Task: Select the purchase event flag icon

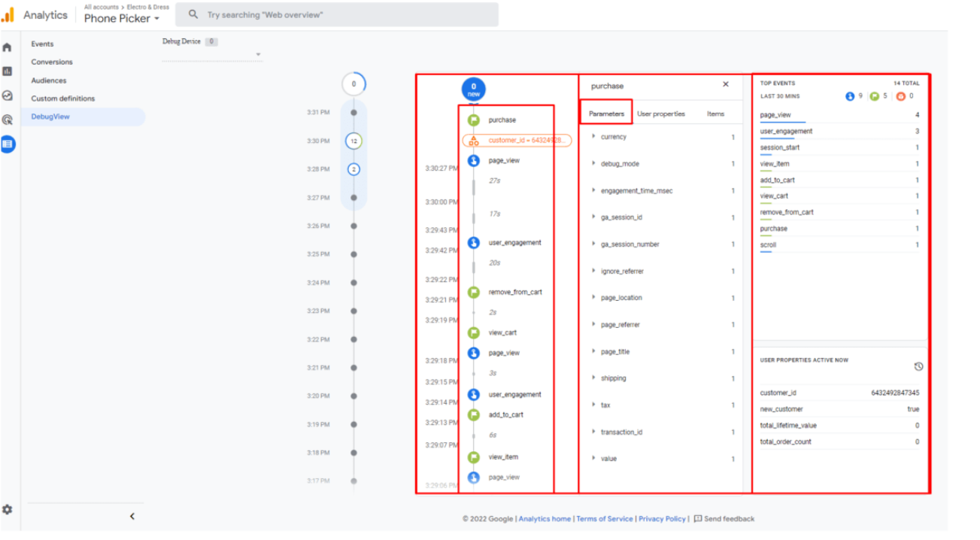Action: [474, 120]
